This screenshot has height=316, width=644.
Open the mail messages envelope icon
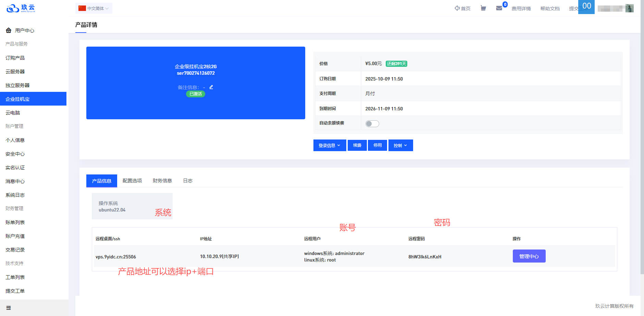point(499,8)
